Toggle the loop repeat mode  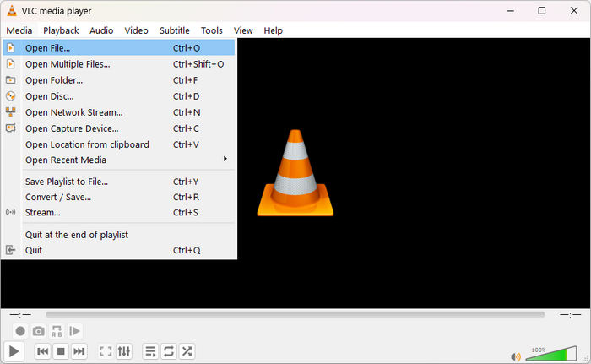tap(169, 351)
